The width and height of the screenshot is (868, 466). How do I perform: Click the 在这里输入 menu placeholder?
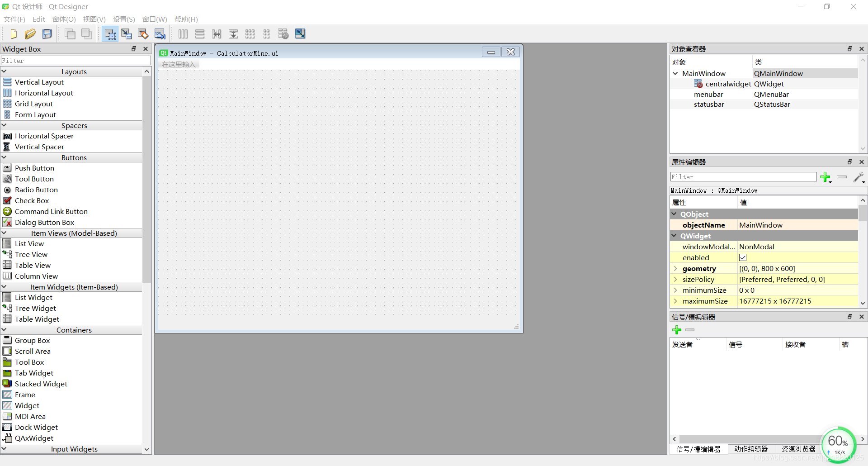(x=179, y=64)
